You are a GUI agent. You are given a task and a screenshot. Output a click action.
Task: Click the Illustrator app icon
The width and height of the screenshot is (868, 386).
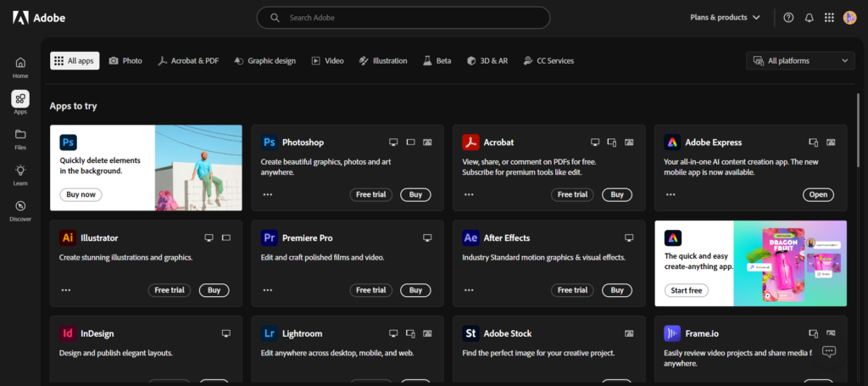click(x=68, y=238)
